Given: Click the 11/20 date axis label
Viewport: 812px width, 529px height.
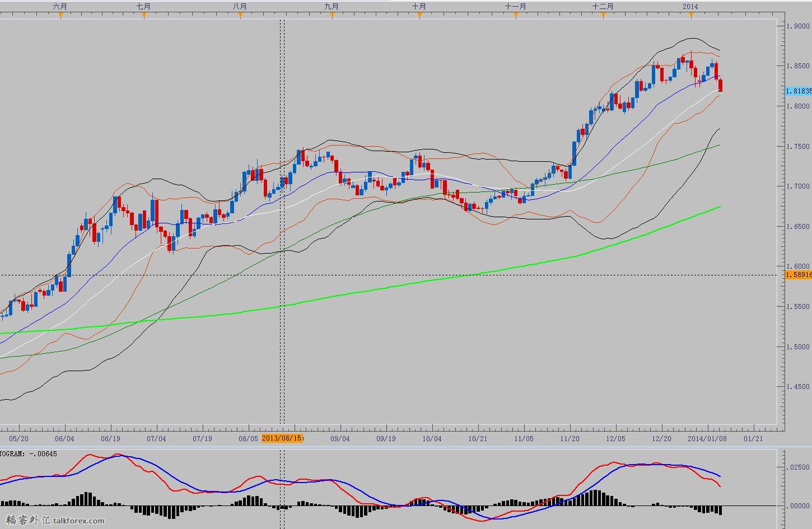Looking at the screenshot, I should pyautogui.click(x=570, y=439).
